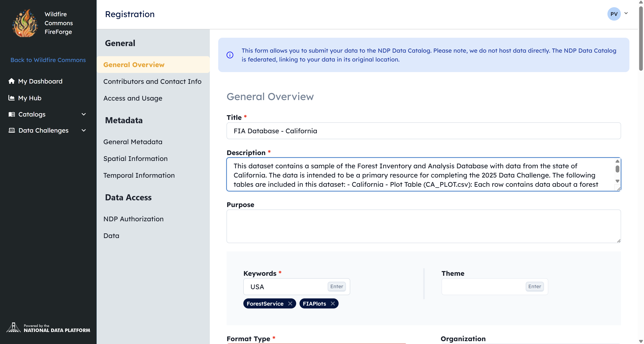644x344 pixels.
Task: Open NDP Authorization section
Action: [133, 219]
